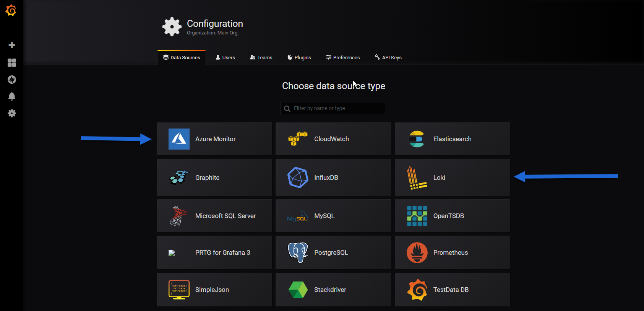This screenshot has height=311, width=644.
Task: Click the OpenTSDB grid logo icon
Action: (417, 216)
